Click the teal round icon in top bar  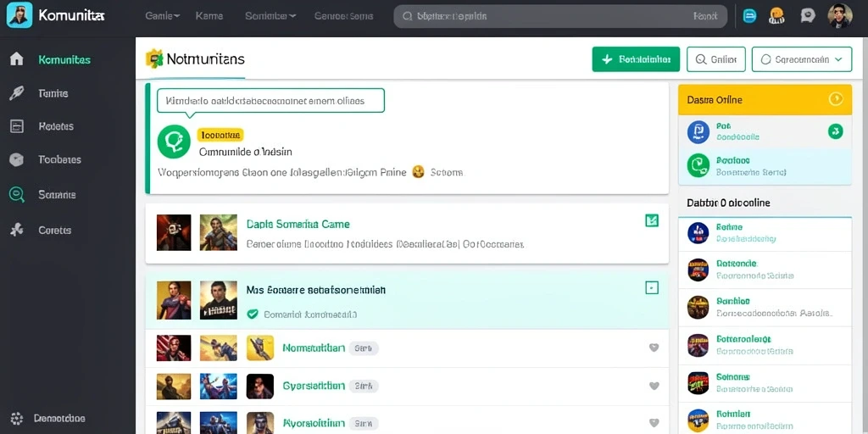[x=749, y=16]
